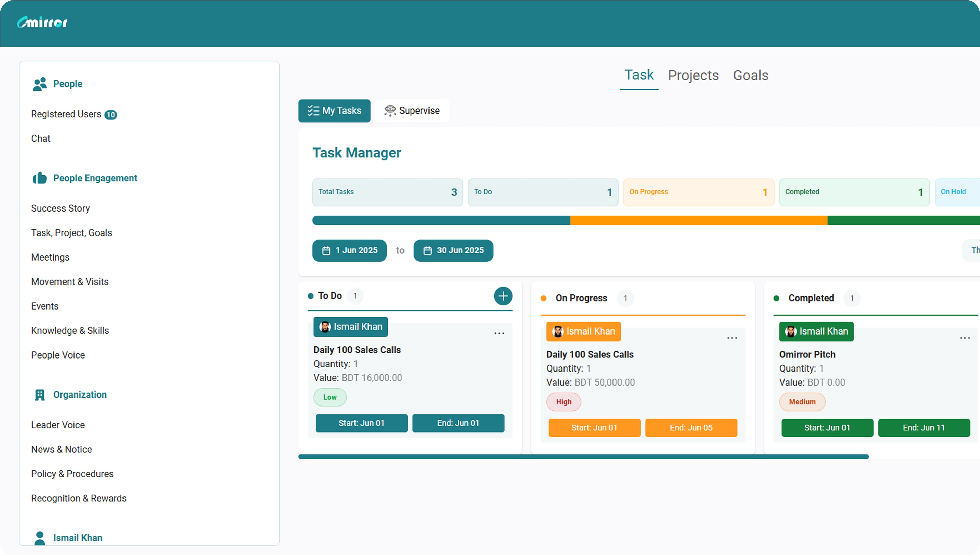Open three-dot menu on Omirror Pitch card
The width and height of the screenshot is (980, 556).
point(965,338)
